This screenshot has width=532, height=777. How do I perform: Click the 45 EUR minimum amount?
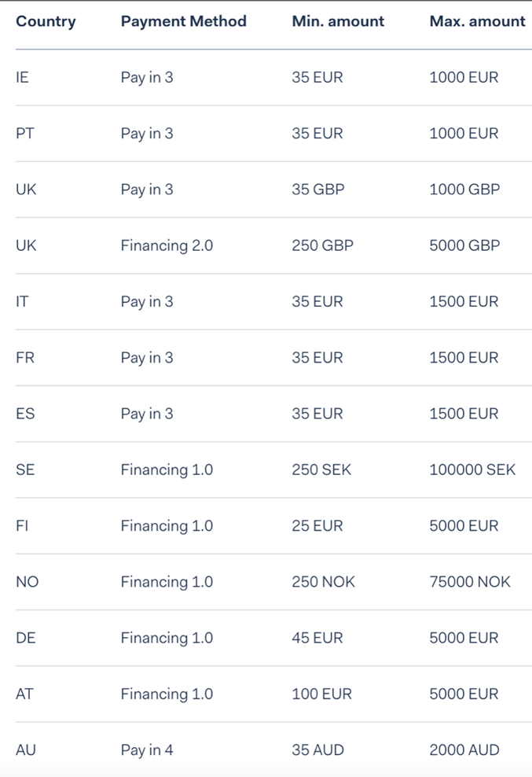(317, 637)
